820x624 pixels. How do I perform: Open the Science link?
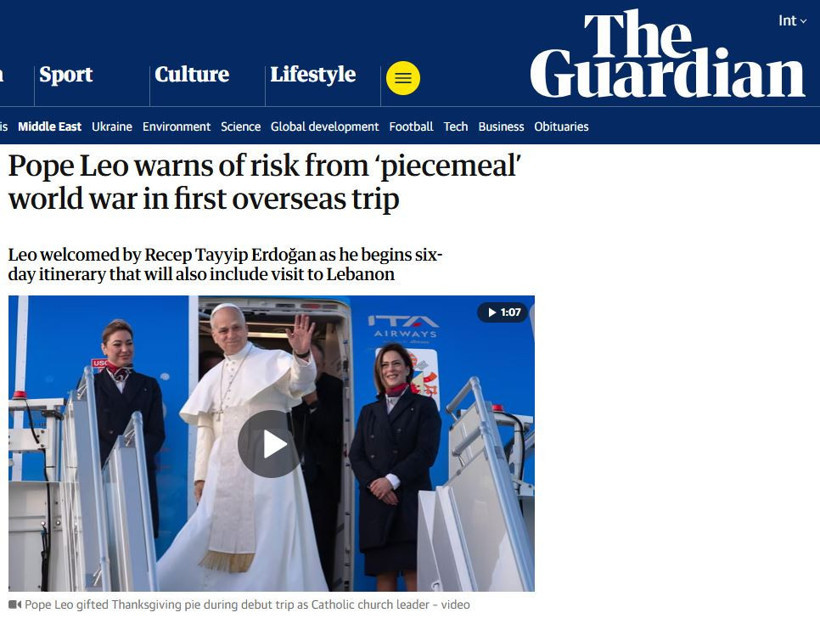tap(241, 127)
